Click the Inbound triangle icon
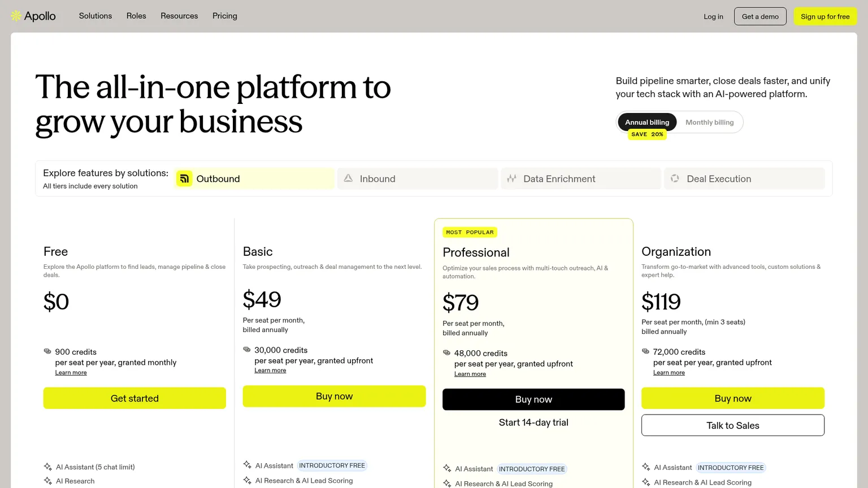Viewport: 868px width, 488px height. coord(348,178)
